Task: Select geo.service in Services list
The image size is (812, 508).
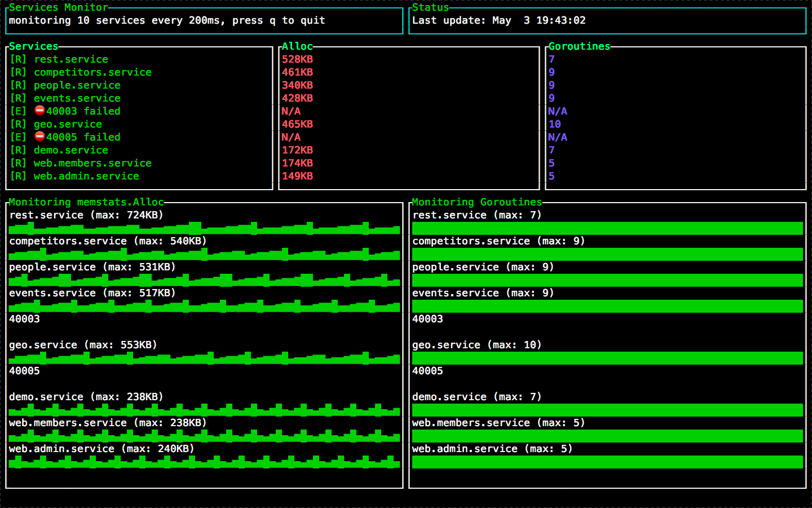Action: [x=68, y=124]
